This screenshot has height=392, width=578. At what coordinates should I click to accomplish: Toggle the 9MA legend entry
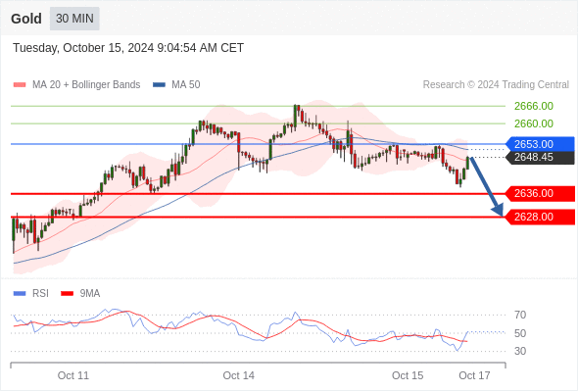[x=80, y=294]
